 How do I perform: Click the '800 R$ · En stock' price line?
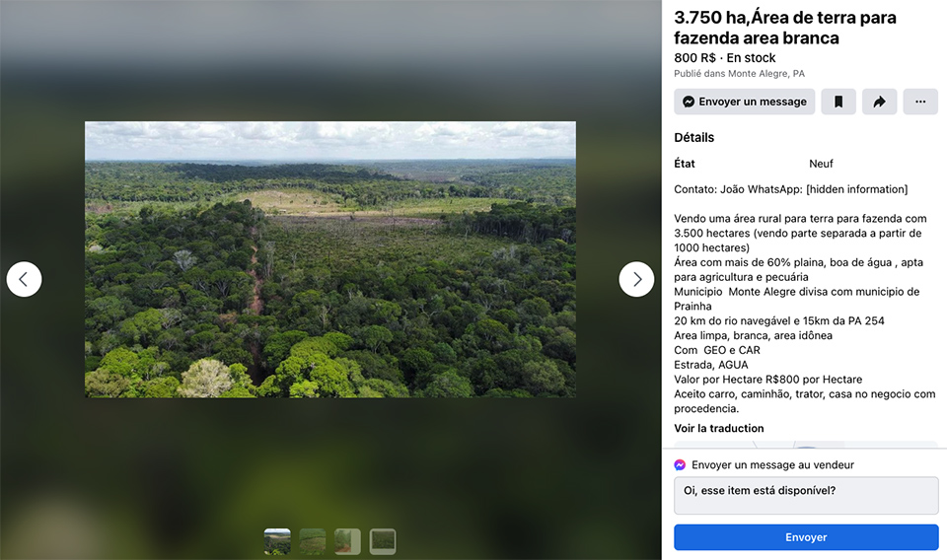[724, 57]
